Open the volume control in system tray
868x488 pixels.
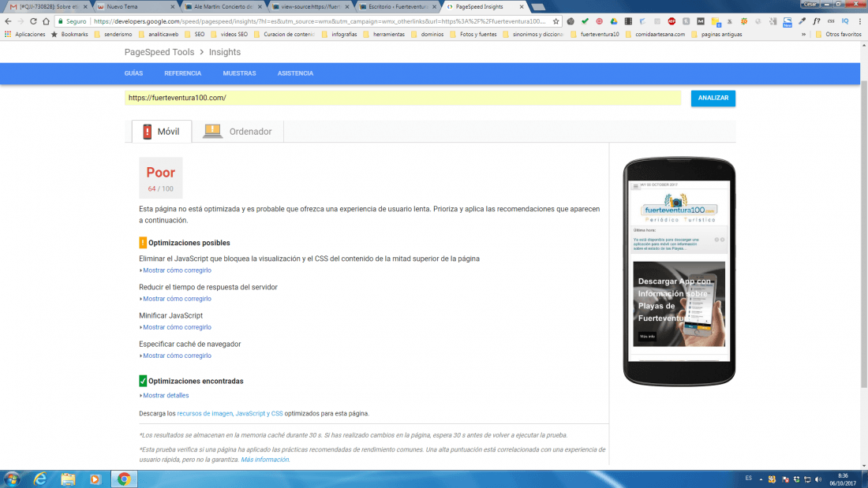[x=818, y=479]
